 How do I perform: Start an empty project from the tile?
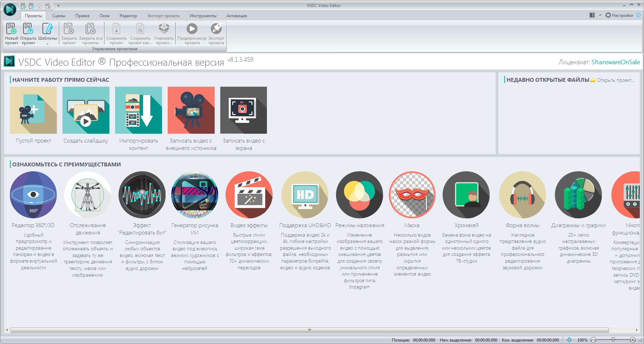point(33,110)
